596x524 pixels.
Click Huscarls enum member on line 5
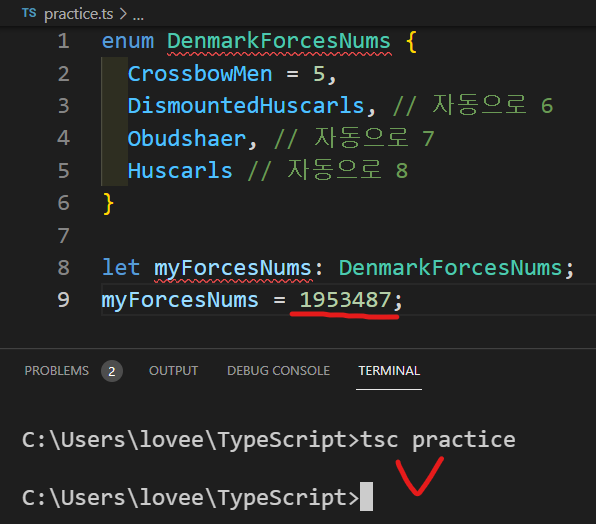[180, 171]
